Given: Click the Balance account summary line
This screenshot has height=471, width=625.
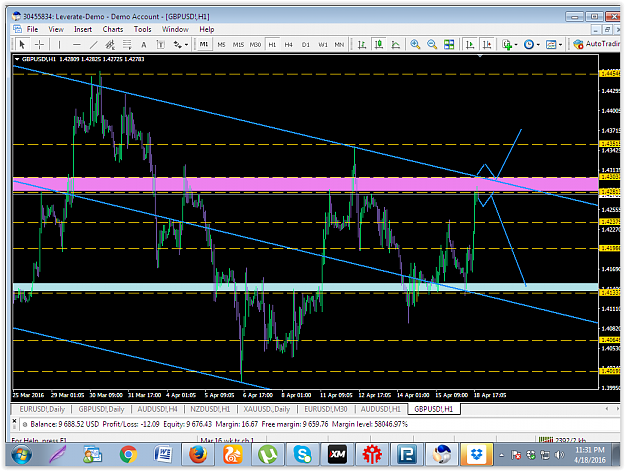Looking at the screenshot, I should 219,424.
